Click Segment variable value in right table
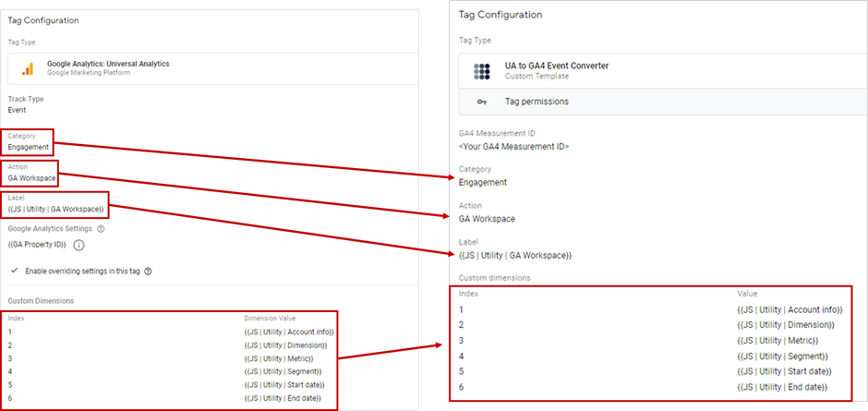 (x=782, y=357)
